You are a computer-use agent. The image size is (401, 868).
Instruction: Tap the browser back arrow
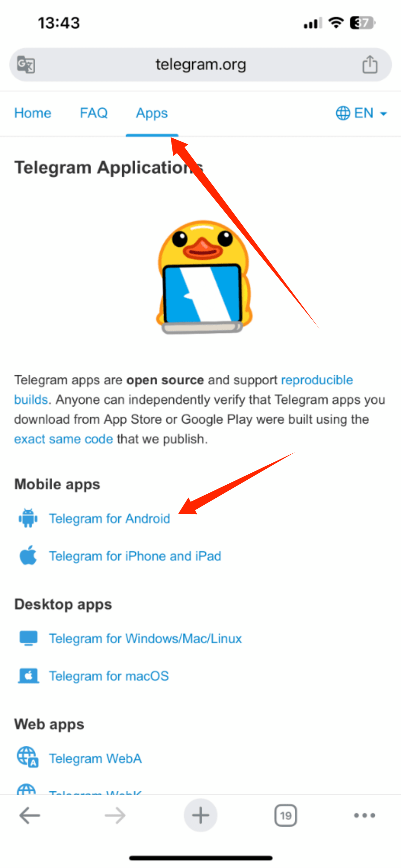(x=30, y=816)
